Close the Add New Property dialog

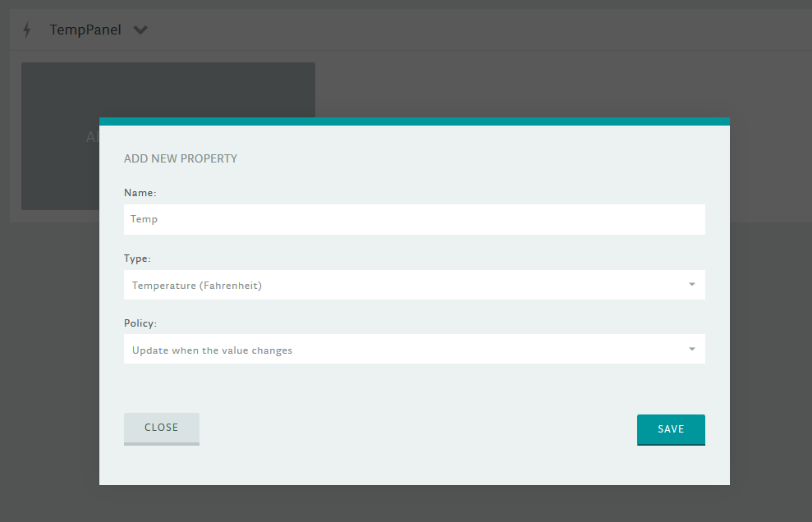pyautogui.click(x=161, y=428)
